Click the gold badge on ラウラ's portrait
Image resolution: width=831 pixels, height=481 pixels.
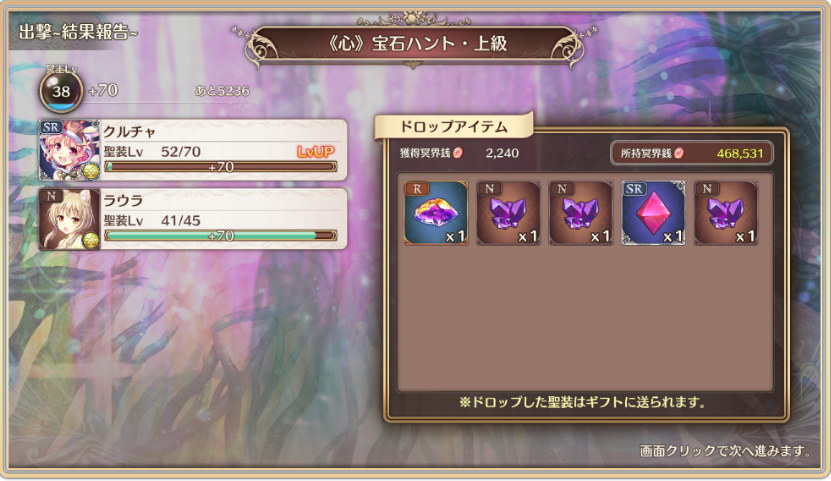pos(92,240)
